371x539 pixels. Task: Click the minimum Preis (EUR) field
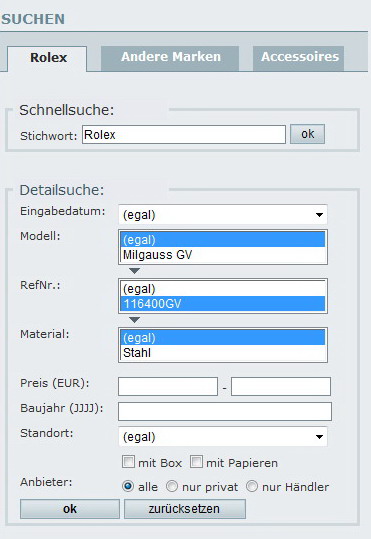coord(168,386)
